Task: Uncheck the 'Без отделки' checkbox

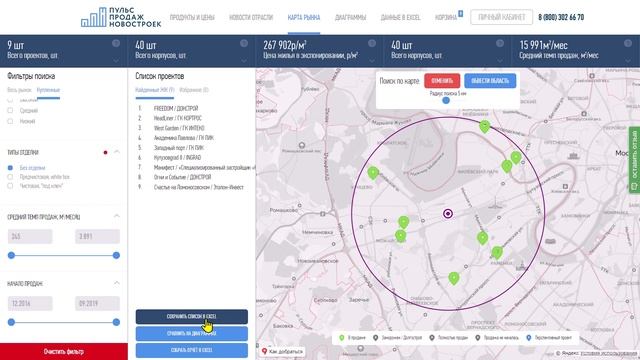Action: coord(10,168)
